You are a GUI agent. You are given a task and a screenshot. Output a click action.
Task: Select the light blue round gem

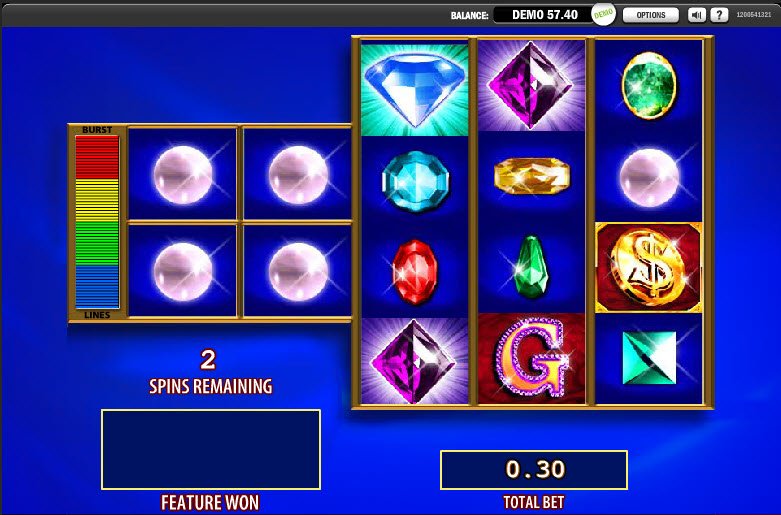pyautogui.click(x=415, y=180)
